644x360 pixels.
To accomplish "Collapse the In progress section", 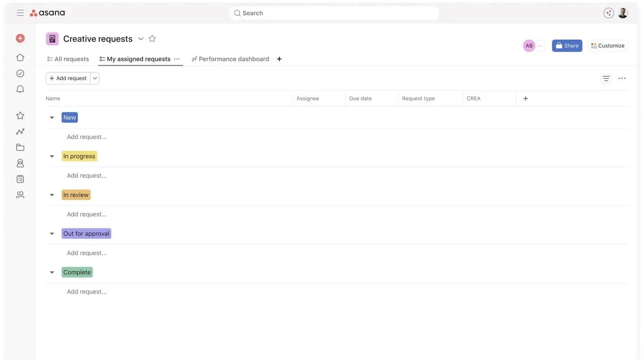I will click(x=52, y=156).
